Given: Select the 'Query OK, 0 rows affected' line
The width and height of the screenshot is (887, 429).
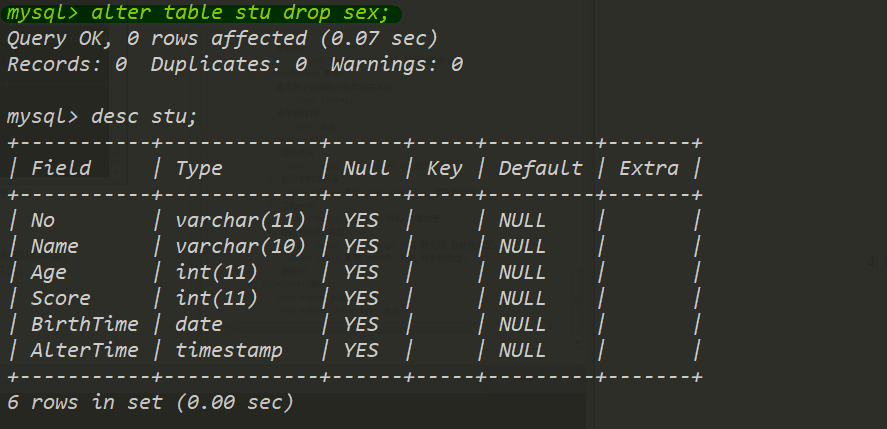Looking at the screenshot, I should tap(222, 38).
